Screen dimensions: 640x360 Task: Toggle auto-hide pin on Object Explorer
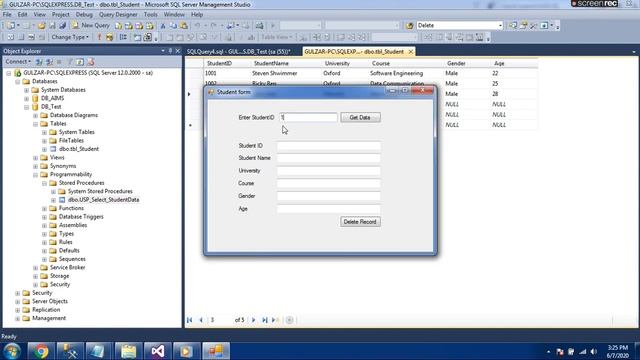(x=170, y=51)
